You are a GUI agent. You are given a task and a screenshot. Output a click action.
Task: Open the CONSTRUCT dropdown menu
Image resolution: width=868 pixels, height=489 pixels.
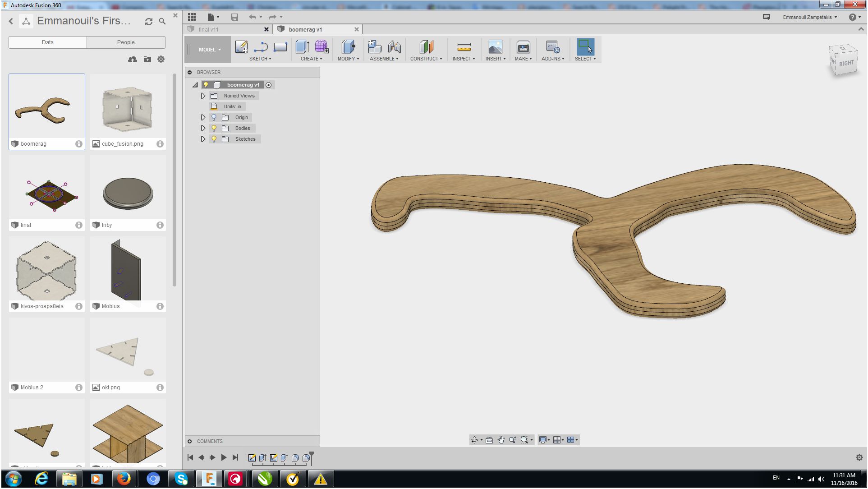tap(426, 59)
